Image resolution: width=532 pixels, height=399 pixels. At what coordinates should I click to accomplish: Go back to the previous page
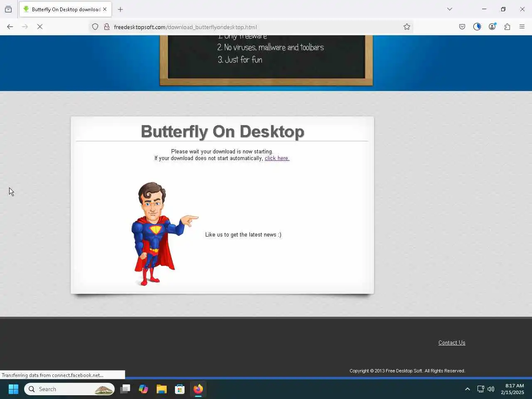click(10, 27)
